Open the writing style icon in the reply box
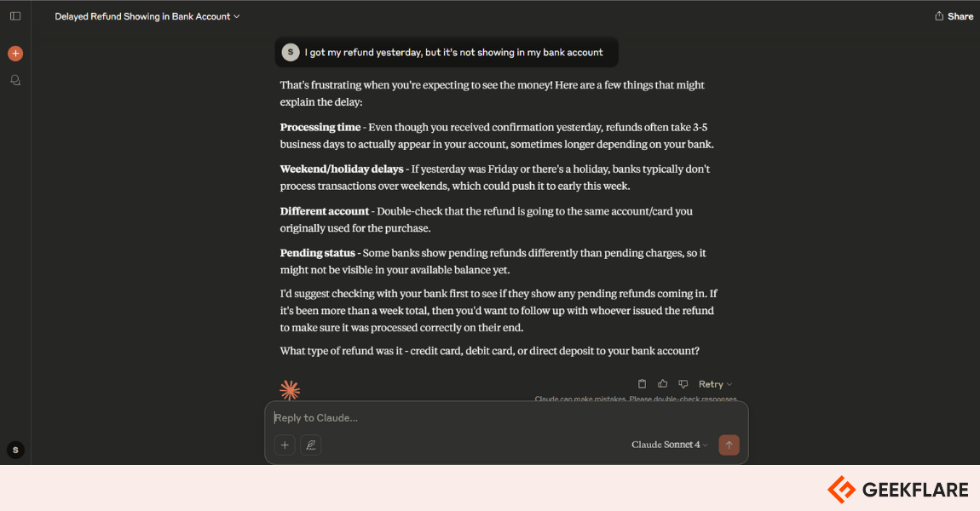The width and height of the screenshot is (980, 511). [x=311, y=445]
